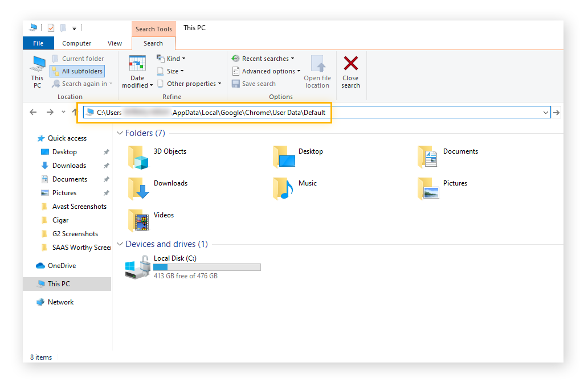Toggle All subfolders search scope

(x=77, y=71)
